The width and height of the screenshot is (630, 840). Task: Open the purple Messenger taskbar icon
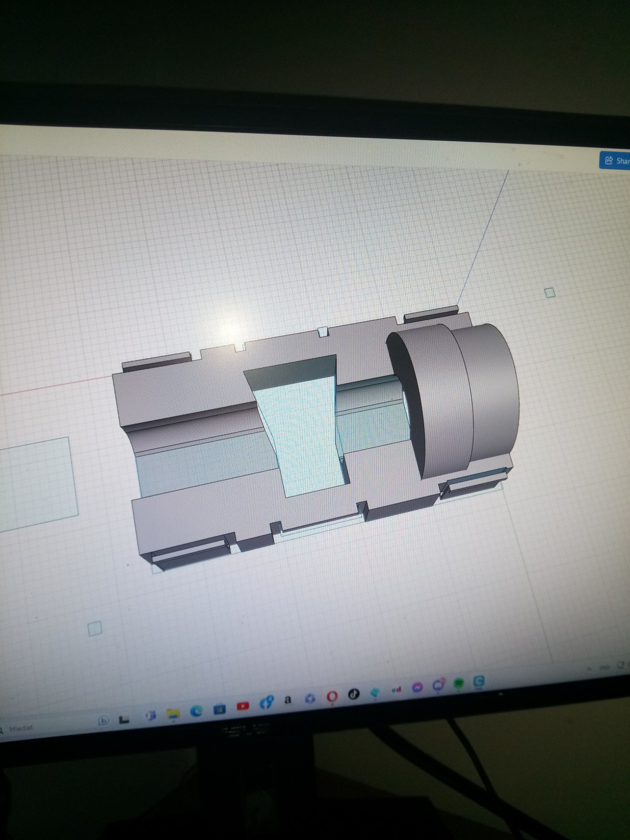click(x=418, y=687)
